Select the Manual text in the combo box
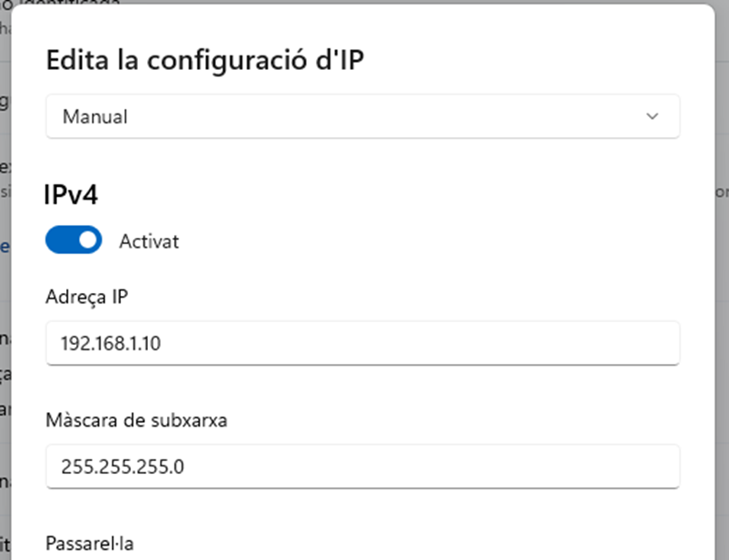Viewport: 729px width, 560px height. tap(94, 117)
